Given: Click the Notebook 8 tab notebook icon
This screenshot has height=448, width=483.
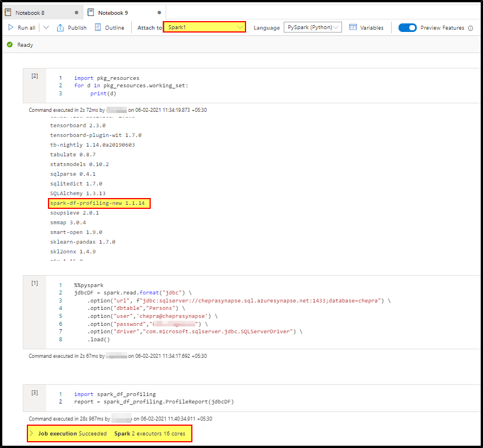Looking at the screenshot, I should [8, 13].
